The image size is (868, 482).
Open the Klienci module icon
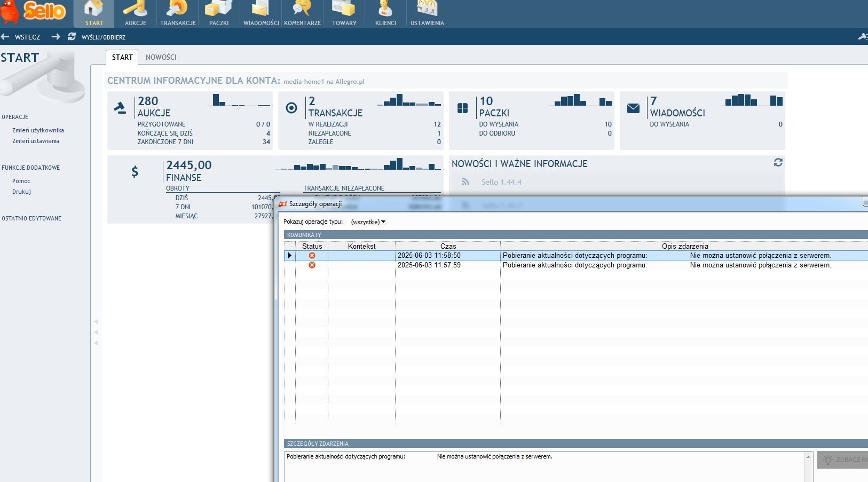pyautogui.click(x=385, y=13)
